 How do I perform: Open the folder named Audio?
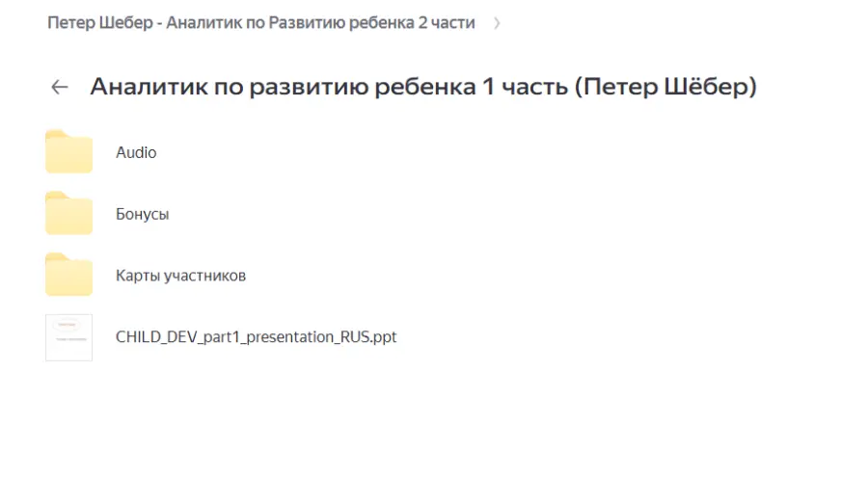click(x=136, y=152)
